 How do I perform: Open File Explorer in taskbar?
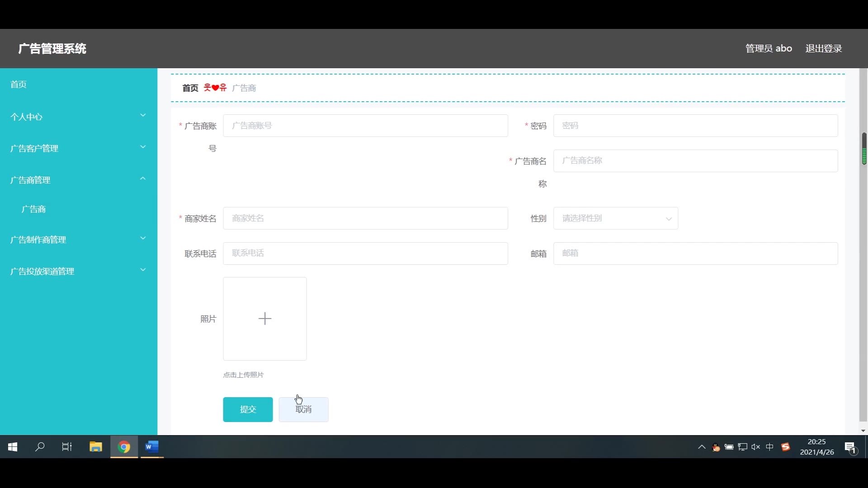(96, 447)
